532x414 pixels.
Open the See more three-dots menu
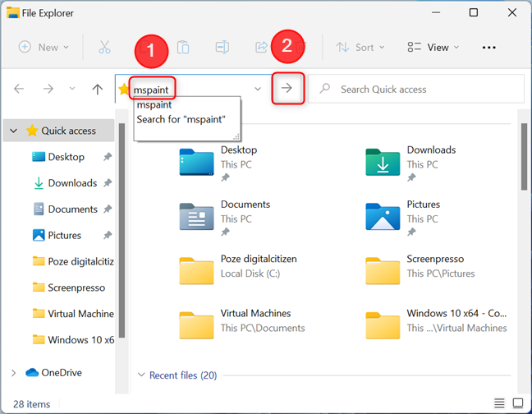click(489, 48)
